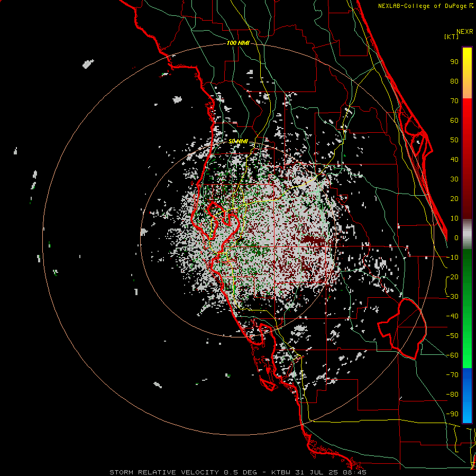The image size is (476, 476).
Task: Click the -80 scale value
Action: [452, 395]
